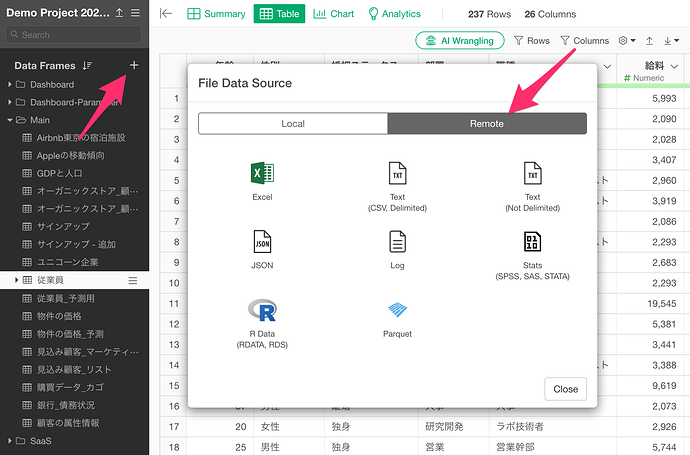
Task: Open the Analytics tab
Action: [x=395, y=14]
